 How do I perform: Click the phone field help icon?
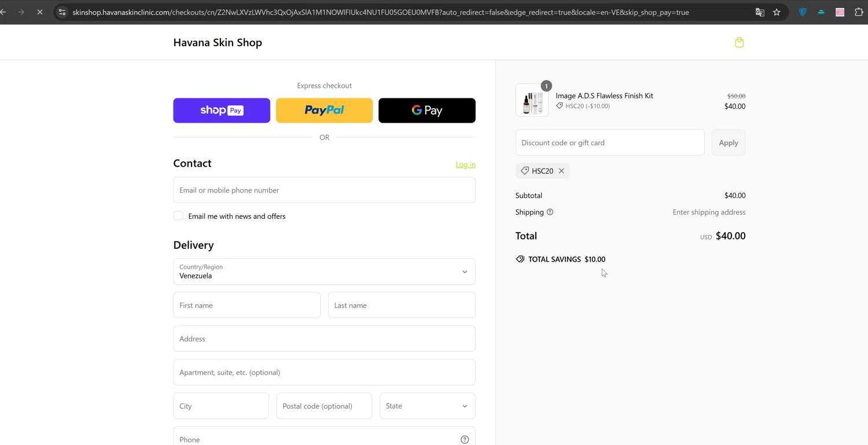[x=465, y=440]
